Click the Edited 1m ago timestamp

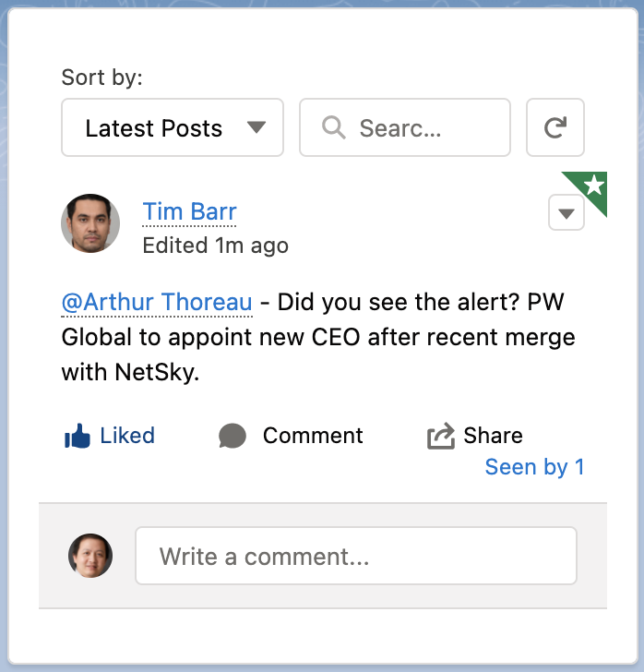(215, 246)
